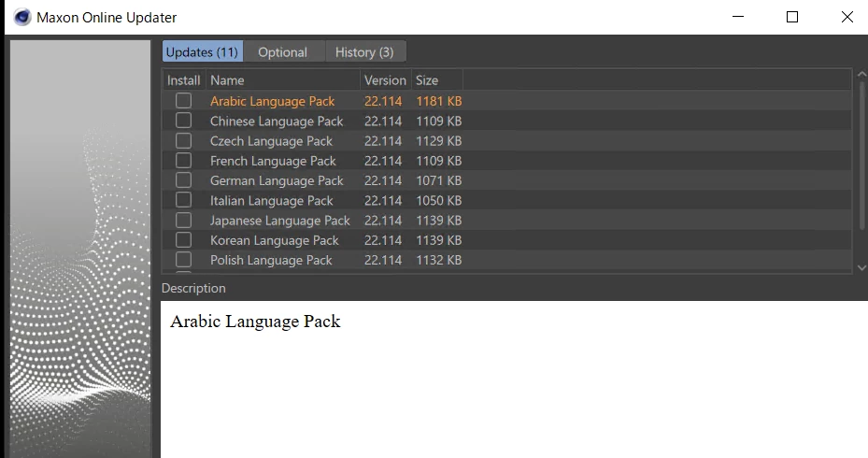Image resolution: width=868 pixels, height=458 pixels.
Task: Select the Czech Language Pack entry
Action: (x=271, y=141)
